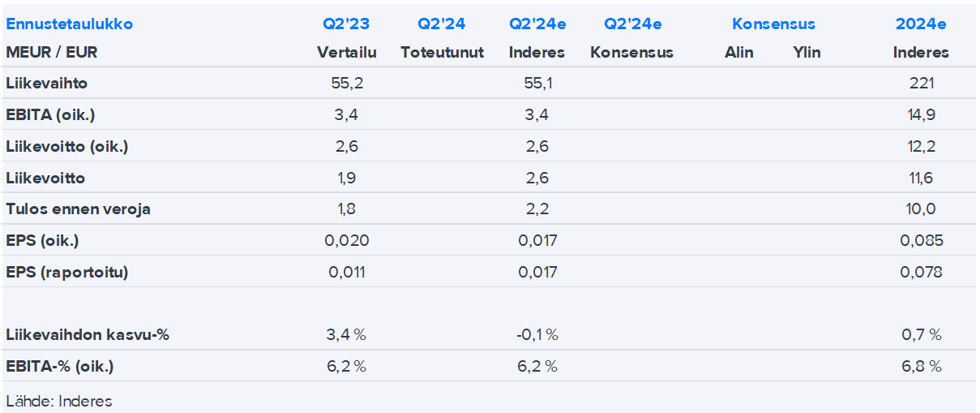Click the Tulos ennen veroja row label
Viewport: 980px width, 413px height.
coord(78,209)
